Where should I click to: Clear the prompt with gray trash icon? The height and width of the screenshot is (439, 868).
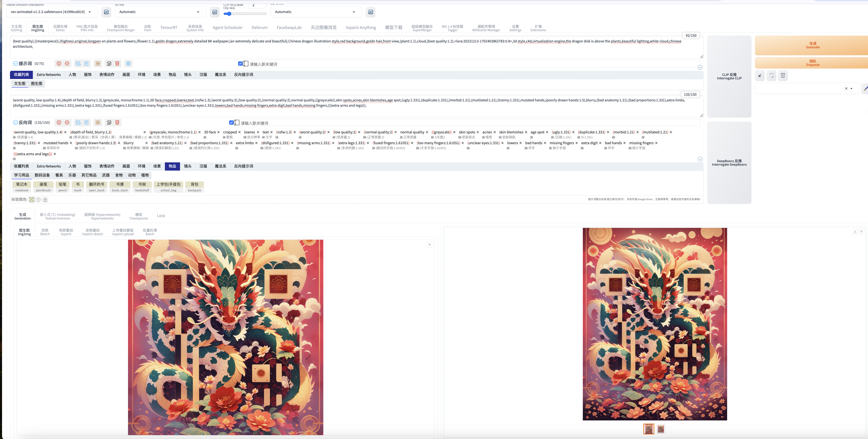tap(783, 75)
